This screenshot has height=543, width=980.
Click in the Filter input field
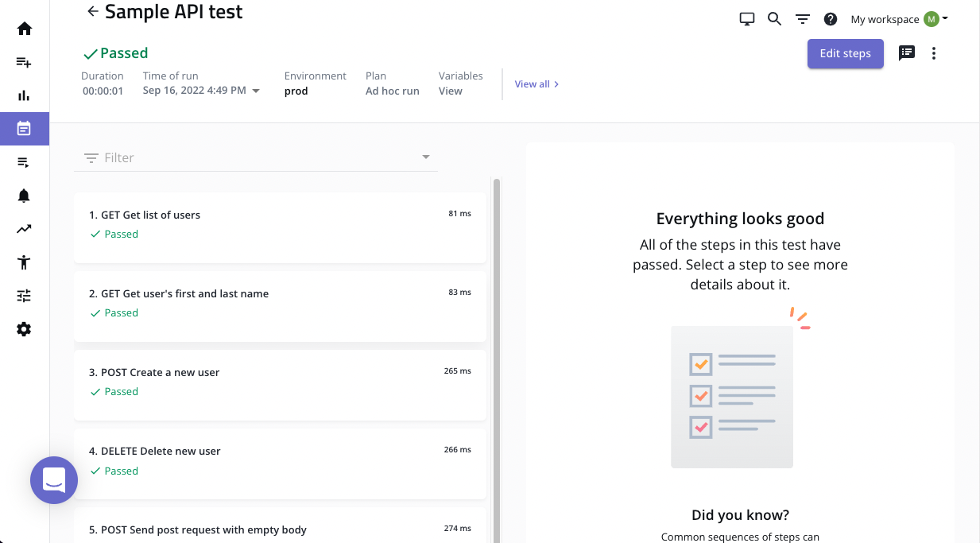pyautogui.click(x=256, y=157)
